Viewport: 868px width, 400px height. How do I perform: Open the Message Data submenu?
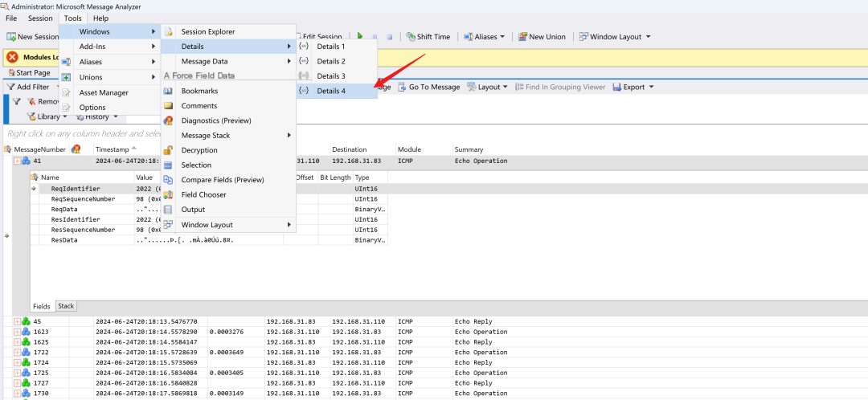(229, 61)
